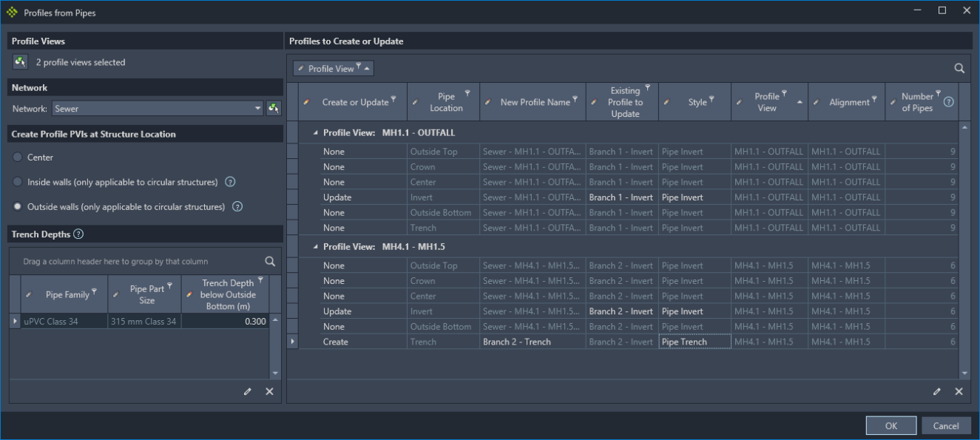
Task: Filter the Create or Update column
Action: click(x=393, y=99)
